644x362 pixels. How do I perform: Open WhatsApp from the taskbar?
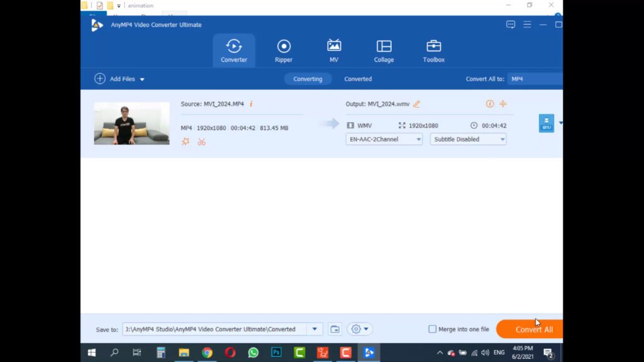[253, 353]
